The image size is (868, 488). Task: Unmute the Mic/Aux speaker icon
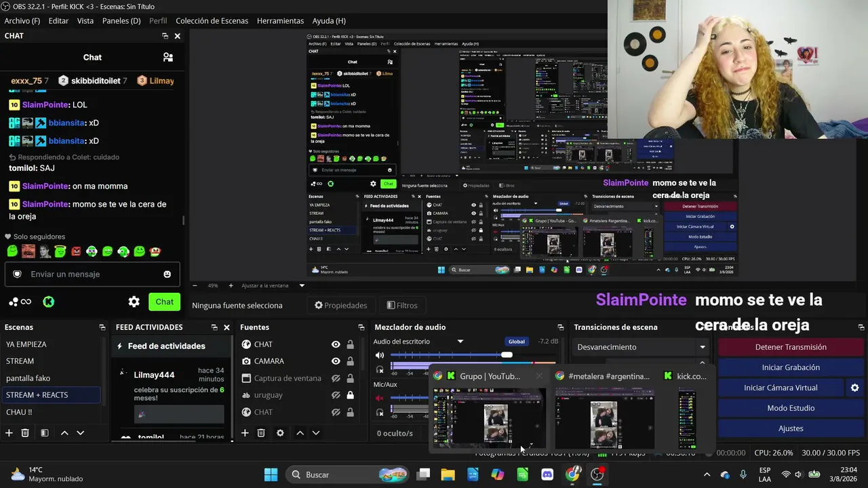click(380, 398)
